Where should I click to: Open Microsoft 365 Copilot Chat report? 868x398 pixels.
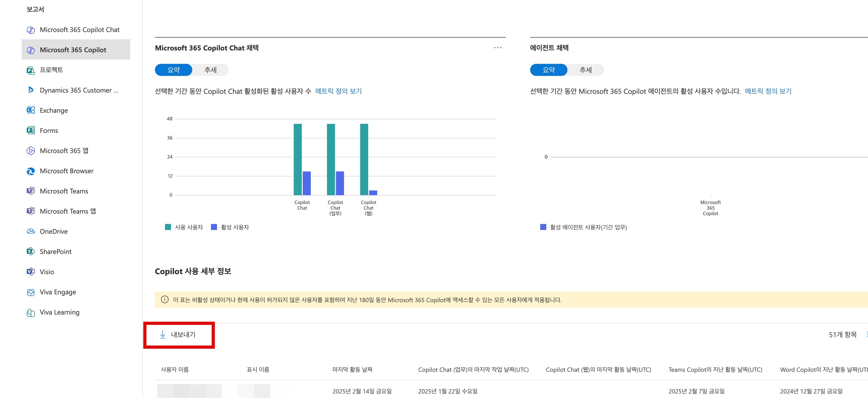pos(76,30)
